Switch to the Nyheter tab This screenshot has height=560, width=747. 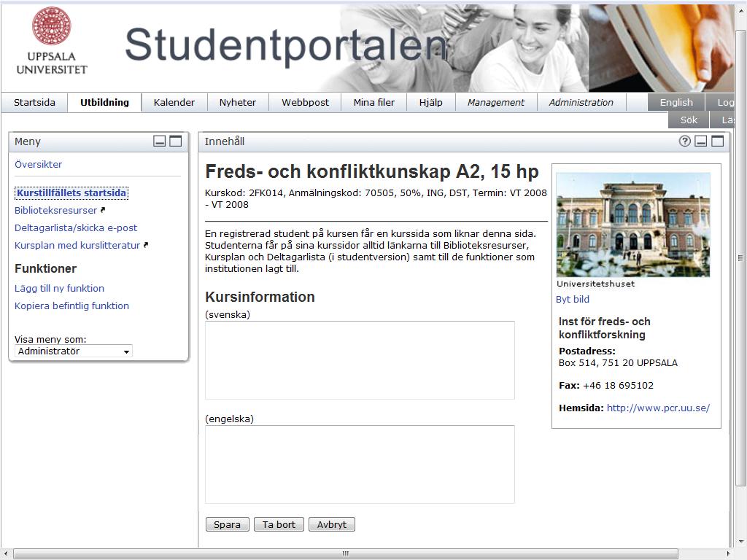(237, 102)
